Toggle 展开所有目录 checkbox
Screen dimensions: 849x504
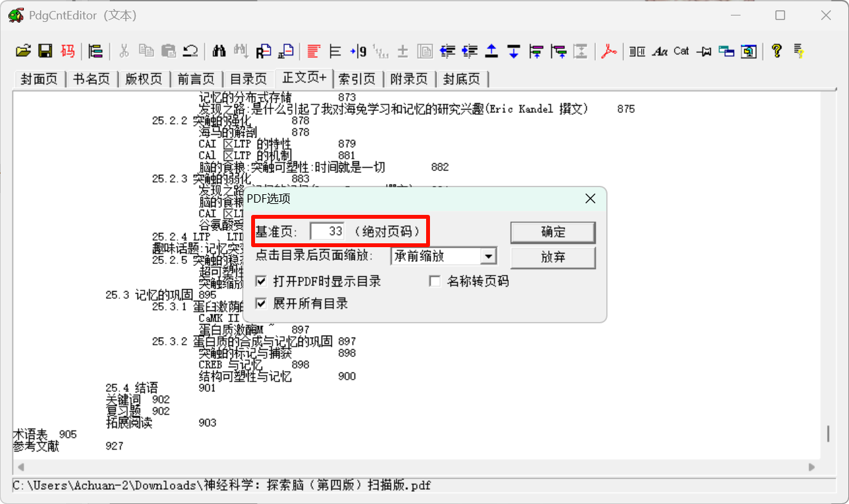pyautogui.click(x=261, y=303)
